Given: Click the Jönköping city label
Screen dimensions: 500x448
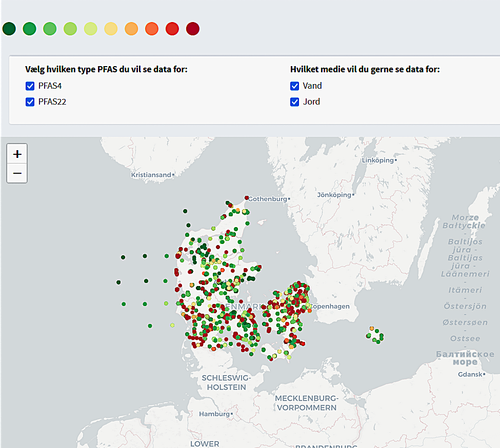Looking at the screenshot, I should tap(334, 195).
